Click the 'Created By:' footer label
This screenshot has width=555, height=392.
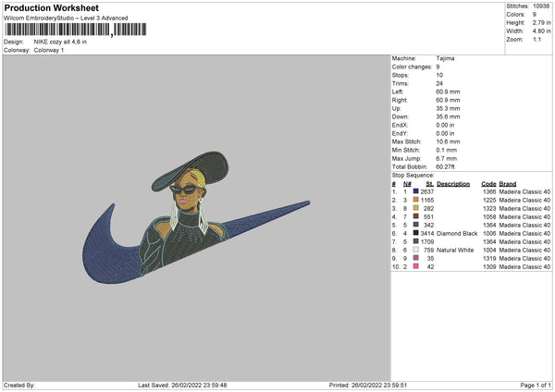[x=19, y=386]
